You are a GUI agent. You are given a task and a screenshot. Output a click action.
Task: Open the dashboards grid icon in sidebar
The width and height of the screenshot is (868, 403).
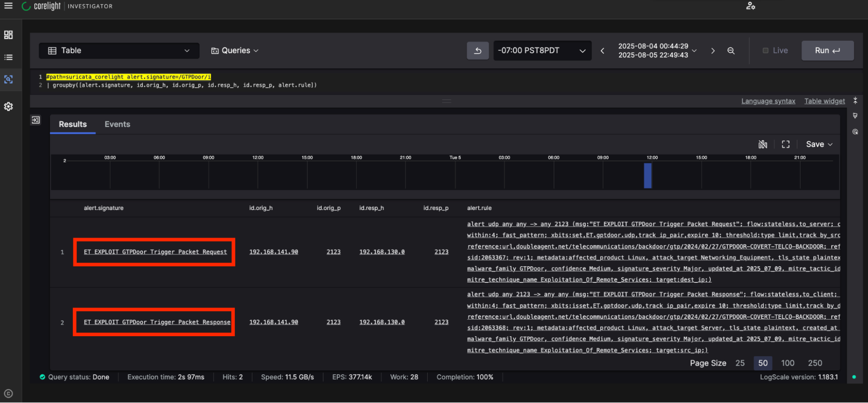click(x=8, y=35)
